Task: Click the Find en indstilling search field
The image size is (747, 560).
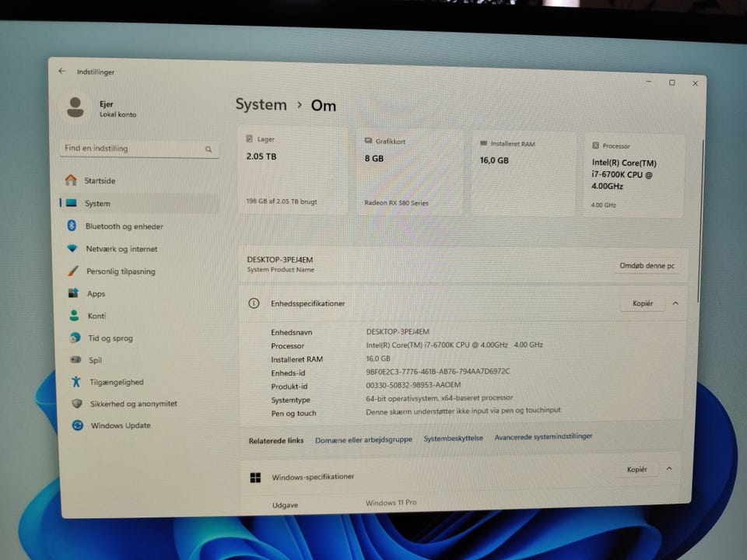Action: tap(139, 149)
